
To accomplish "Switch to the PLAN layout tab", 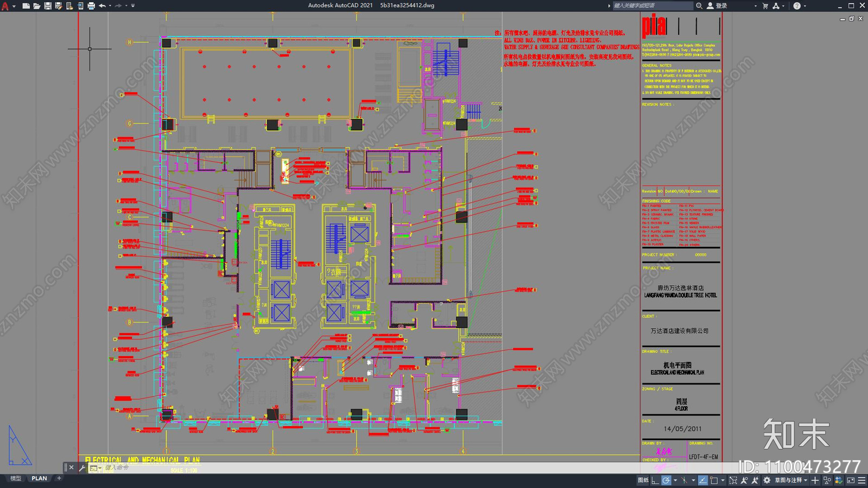I will pos(39,478).
